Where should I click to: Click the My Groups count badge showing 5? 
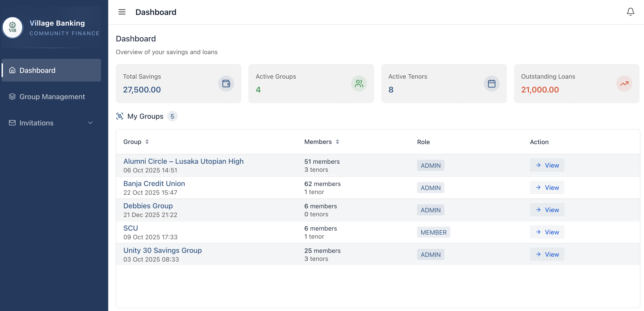pyautogui.click(x=172, y=116)
